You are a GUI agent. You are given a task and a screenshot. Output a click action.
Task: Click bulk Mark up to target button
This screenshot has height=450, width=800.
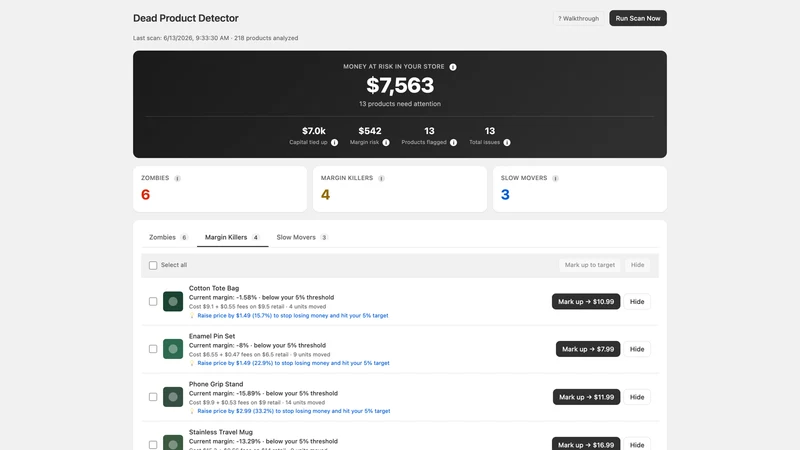pyautogui.click(x=590, y=265)
